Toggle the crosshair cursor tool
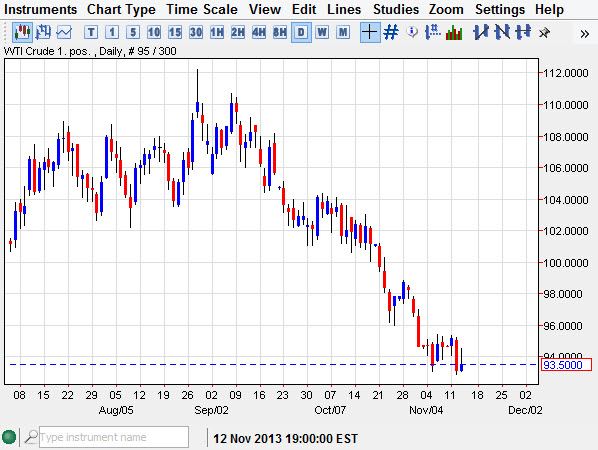This screenshot has width=598, height=450. tap(370, 32)
